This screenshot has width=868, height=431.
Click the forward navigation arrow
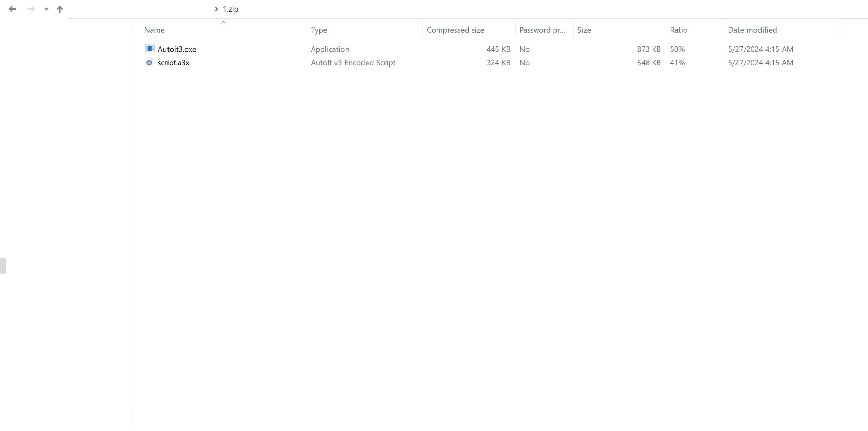[x=31, y=9]
